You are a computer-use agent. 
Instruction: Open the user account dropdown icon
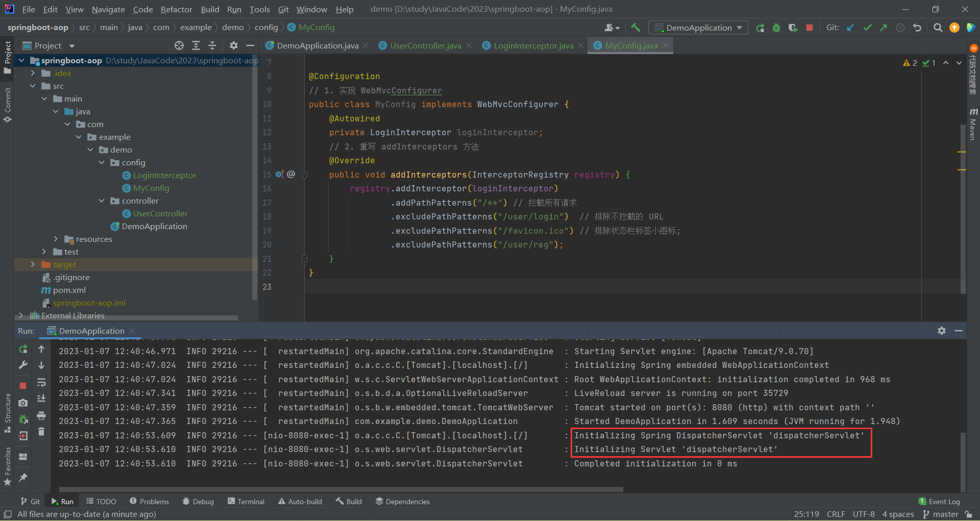[611, 28]
